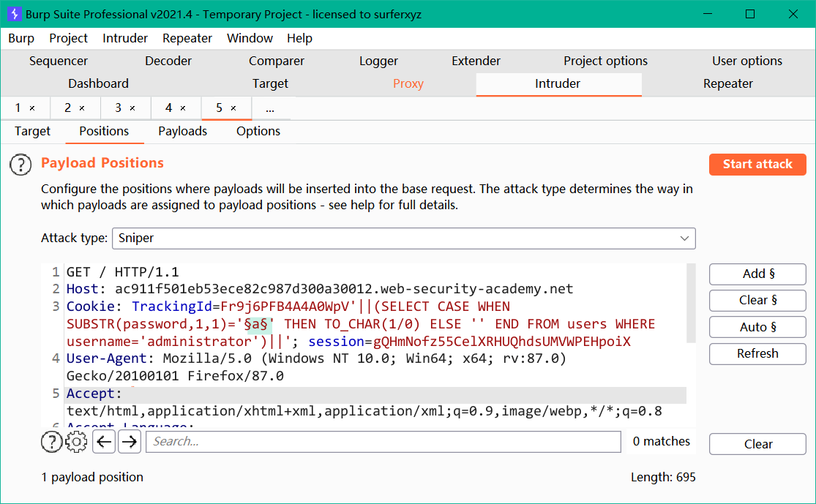
Task: Click the Accept header line
Action: 375,395
